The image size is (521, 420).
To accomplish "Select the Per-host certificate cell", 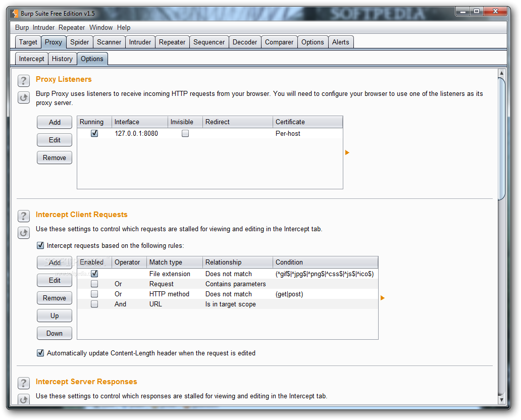I will [x=307, y=133].
